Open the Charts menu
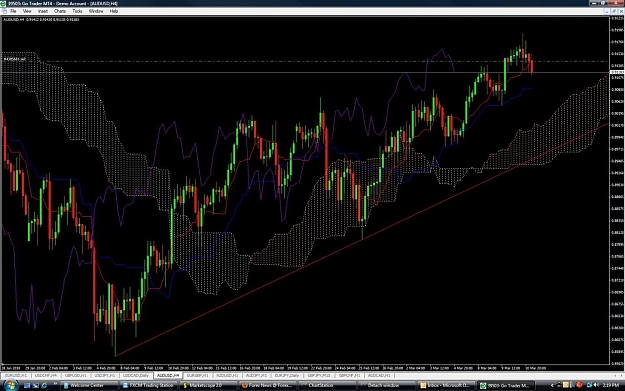This screenshot has width=625, height=391. tap(60, 11)
